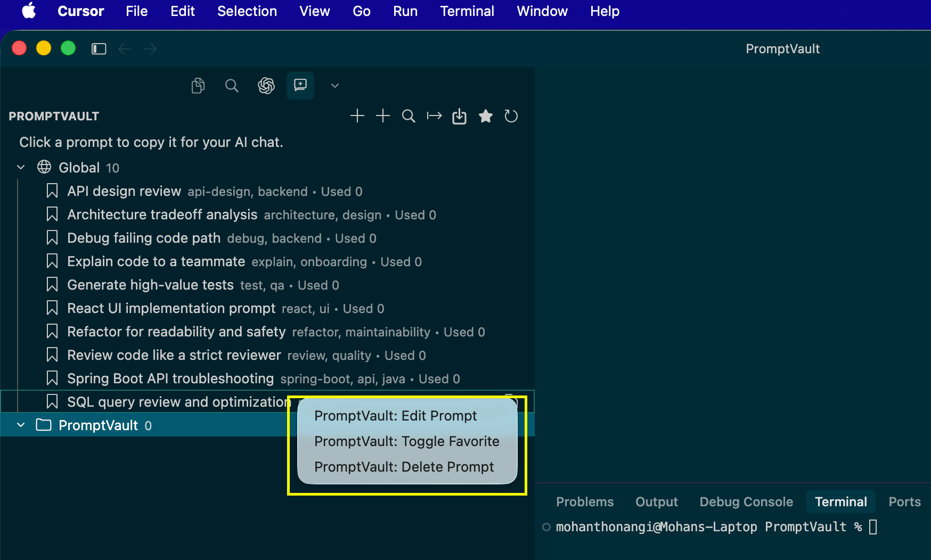
Task: Select Spring Boot API troubleshooting prompt
Action: coord(267,378)
